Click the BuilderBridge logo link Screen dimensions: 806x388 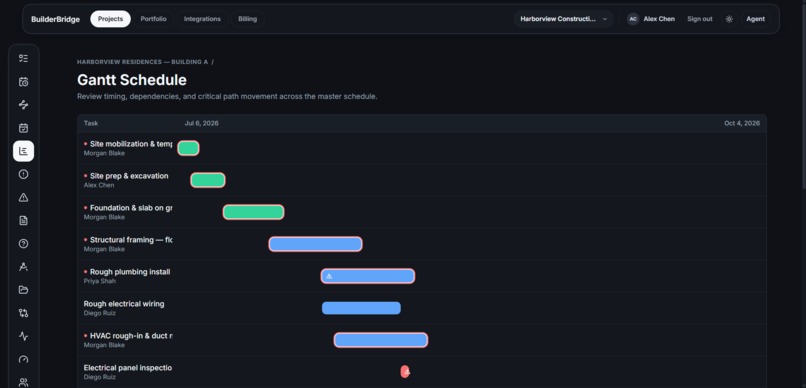click(x=56, y=19)
